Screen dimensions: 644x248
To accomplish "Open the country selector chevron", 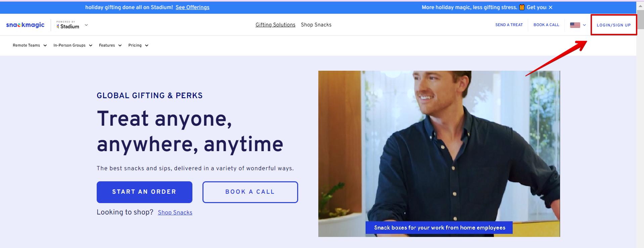I will click(584, 25).
